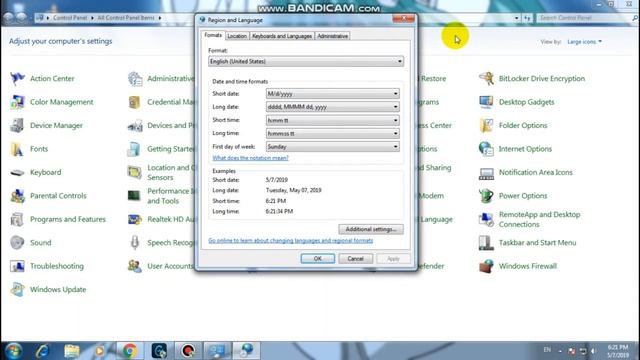Image resolution: width=640 pixels, height=360 pixels.
Task: Open the Troubleshooting icon
Action: pos(18,266)
